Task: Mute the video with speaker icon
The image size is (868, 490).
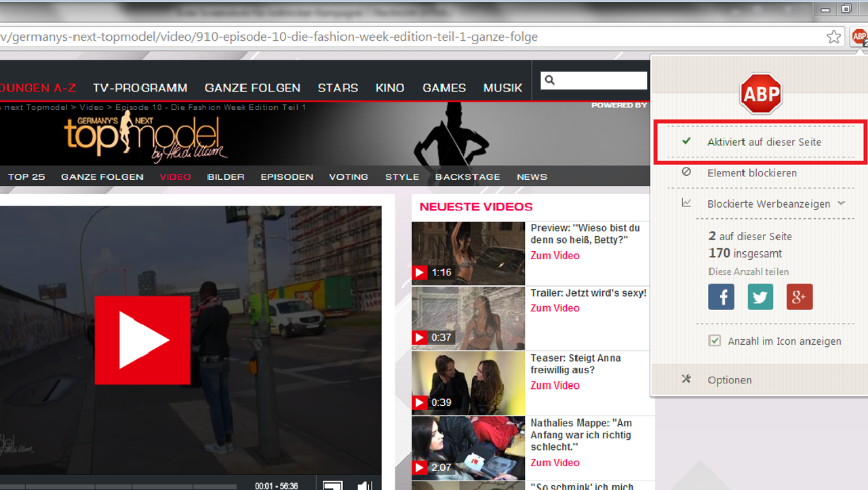Action: pyautogui.click(x=365, y=485)
